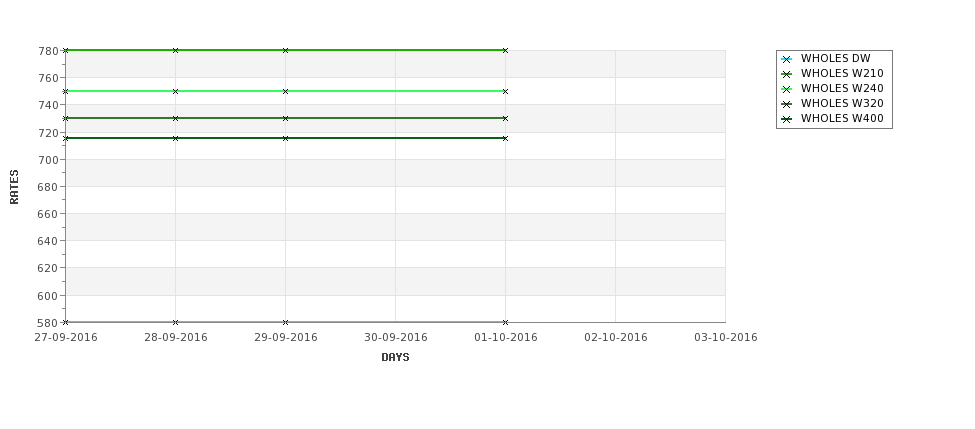Click the WHOLES W210 legend label
The image size is (975, 429).
tap(842, 73)
